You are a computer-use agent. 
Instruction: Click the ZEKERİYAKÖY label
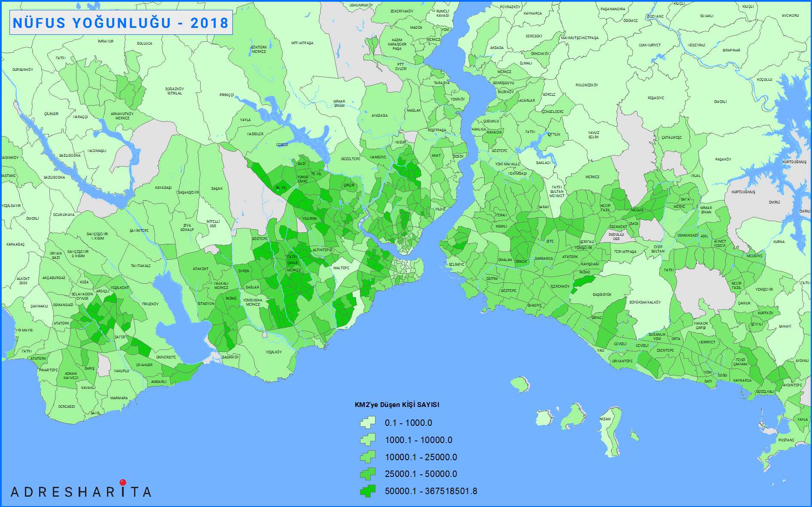coord(402,11)
